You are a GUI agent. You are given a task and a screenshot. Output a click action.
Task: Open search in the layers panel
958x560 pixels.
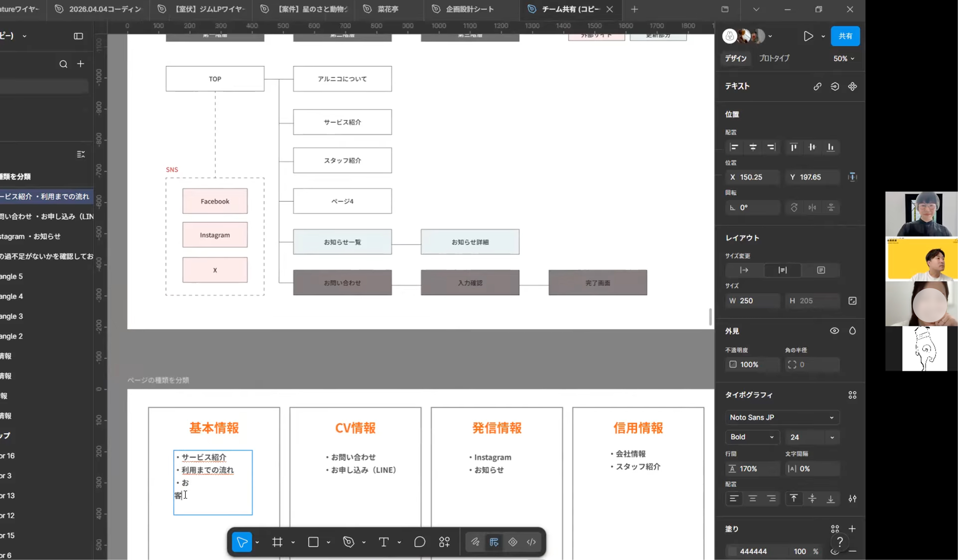click(x=63, y=64)
